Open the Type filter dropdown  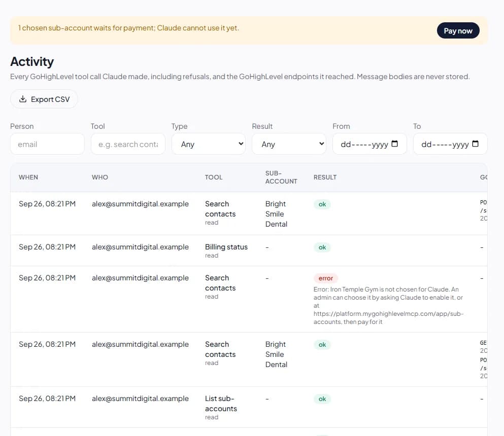[209, 144]
